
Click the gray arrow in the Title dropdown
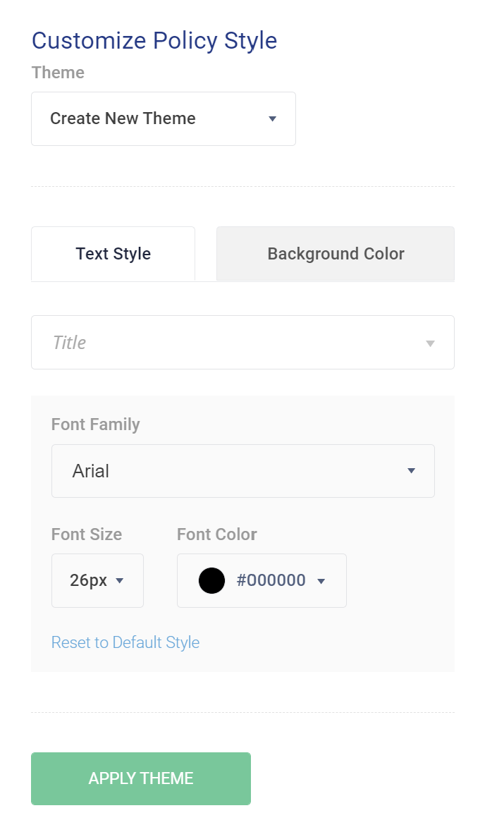tap(430, 344)
